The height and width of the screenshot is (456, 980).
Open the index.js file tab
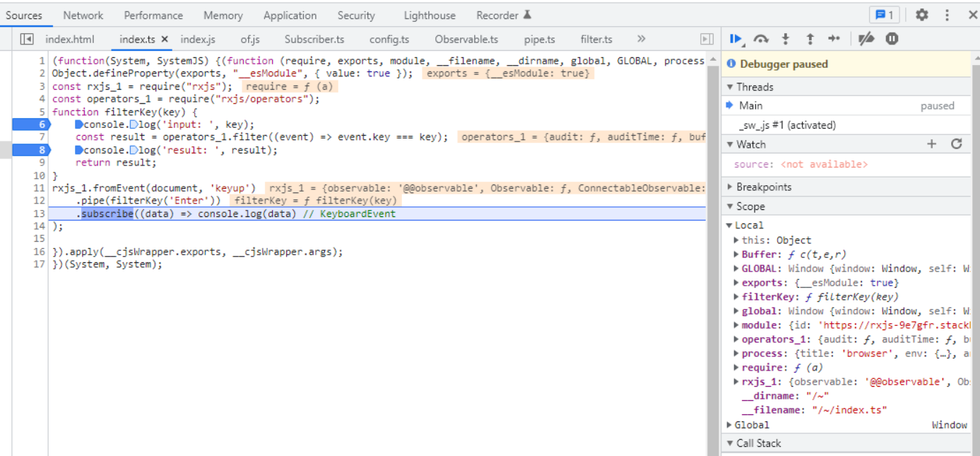(198, 39)
